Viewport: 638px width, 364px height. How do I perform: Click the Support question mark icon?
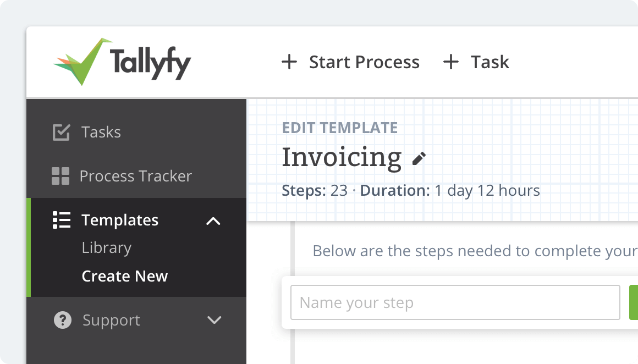click(x=63, y=320)
